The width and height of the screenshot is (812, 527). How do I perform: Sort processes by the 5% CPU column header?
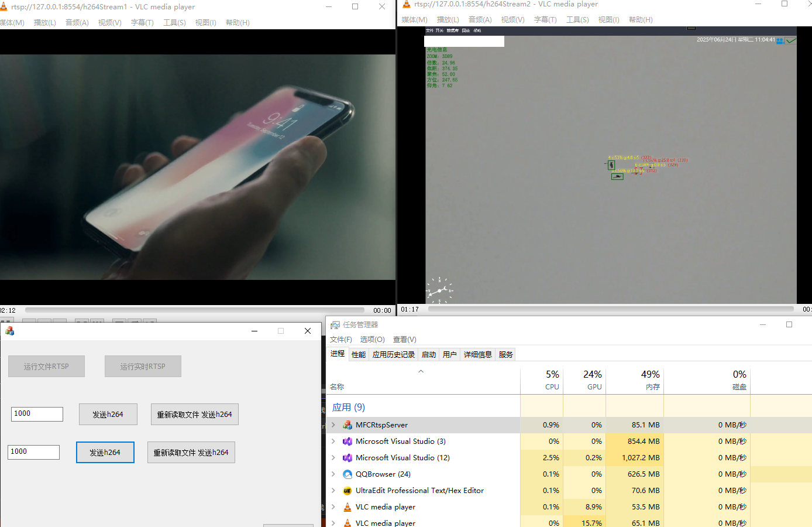click(542, 380)
